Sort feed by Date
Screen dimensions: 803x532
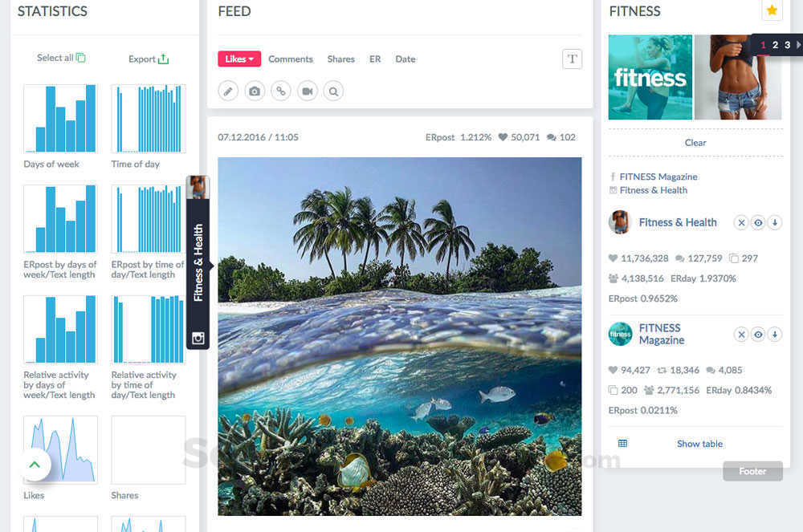[x=405, y=59]
